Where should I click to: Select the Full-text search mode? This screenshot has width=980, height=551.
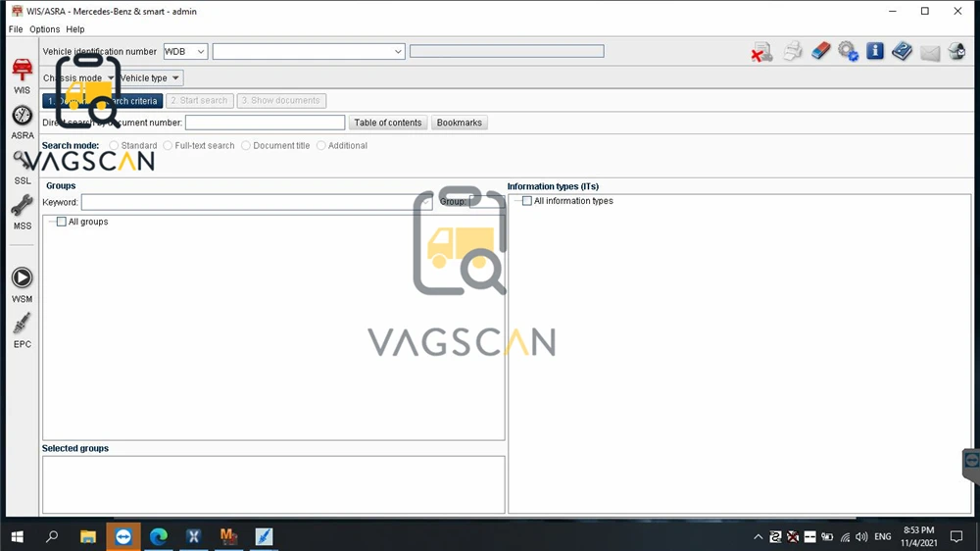(168, 146)
